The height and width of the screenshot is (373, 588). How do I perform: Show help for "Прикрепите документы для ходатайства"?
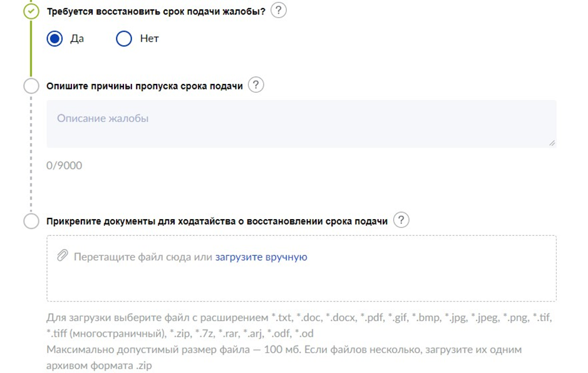[x=401, y=220]
